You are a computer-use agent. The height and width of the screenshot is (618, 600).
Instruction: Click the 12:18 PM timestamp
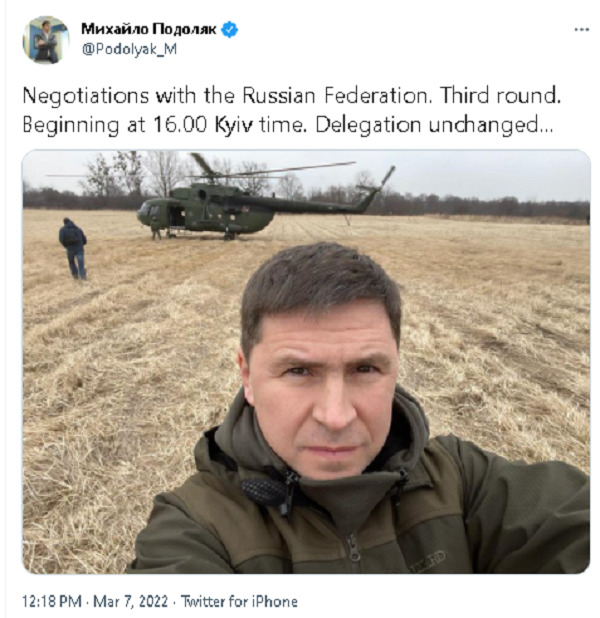click(52, 601)
